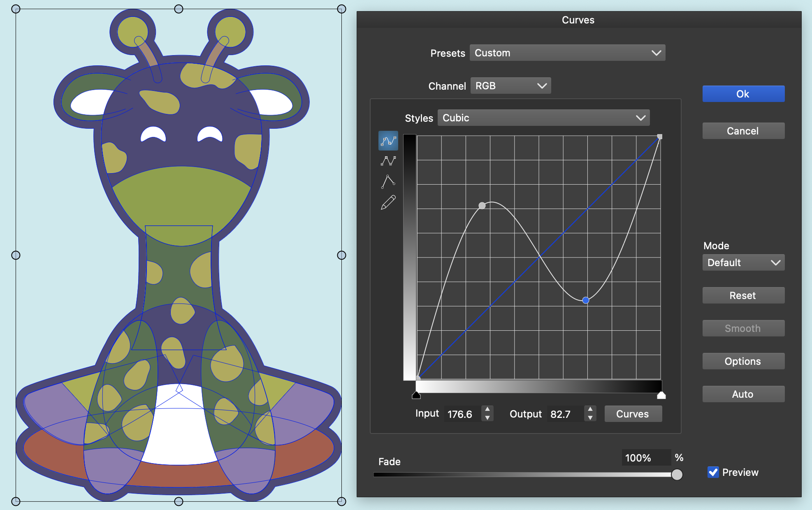Select the gray curve control point
812x510 pixels.
tap(482, 205)
